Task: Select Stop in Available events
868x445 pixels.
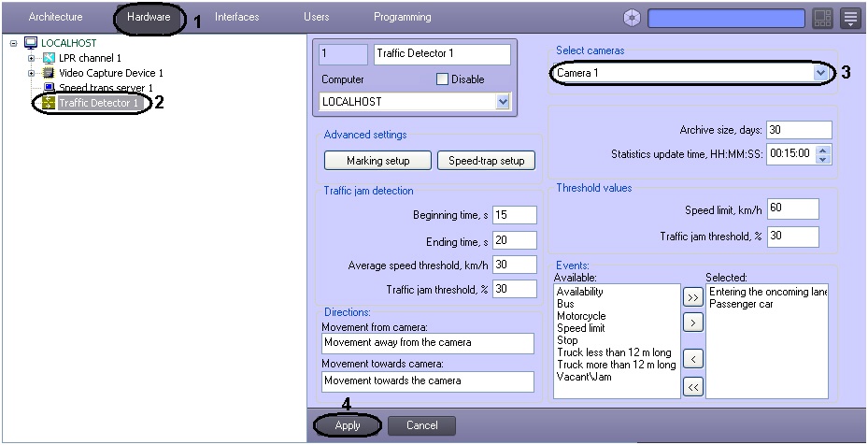Action: tap(567, 340)
